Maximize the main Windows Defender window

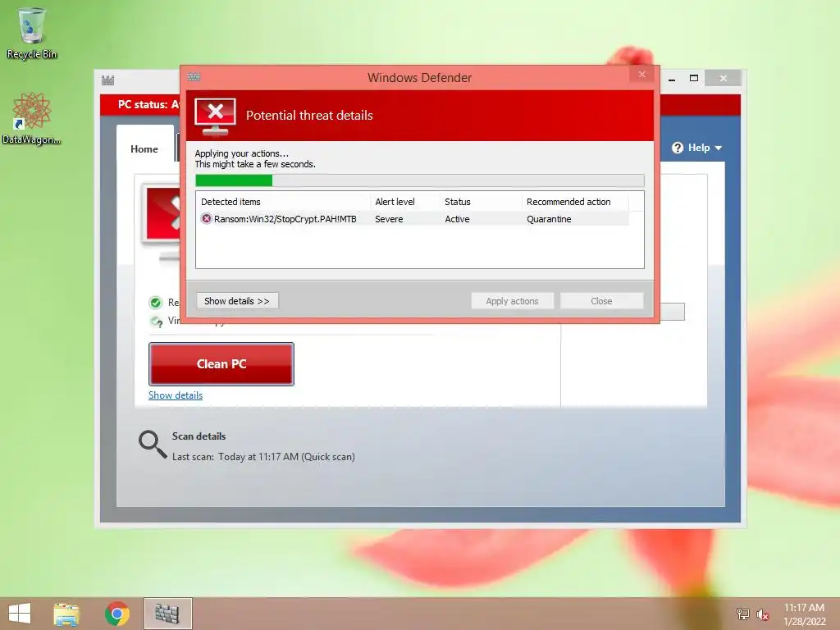(694, 78)
